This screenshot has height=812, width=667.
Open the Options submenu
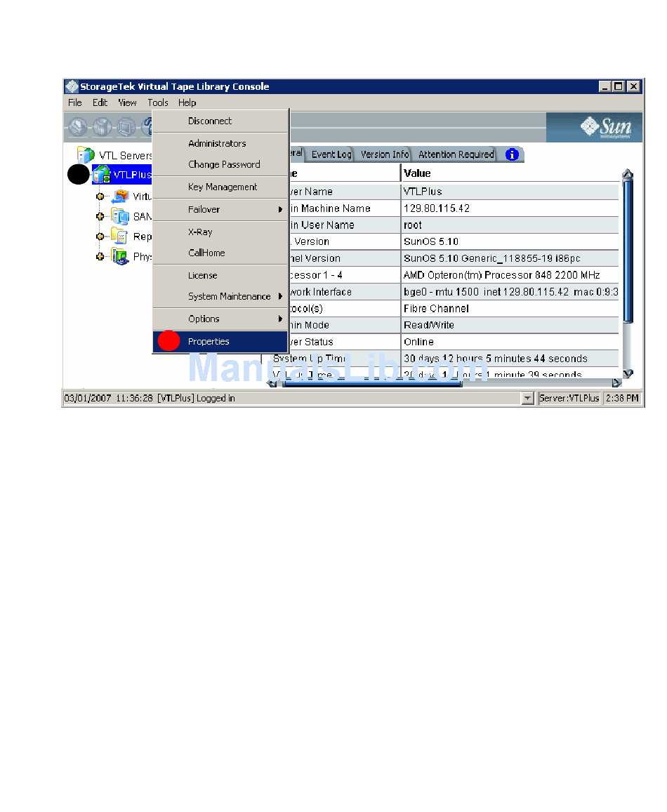tap(220, 319)
